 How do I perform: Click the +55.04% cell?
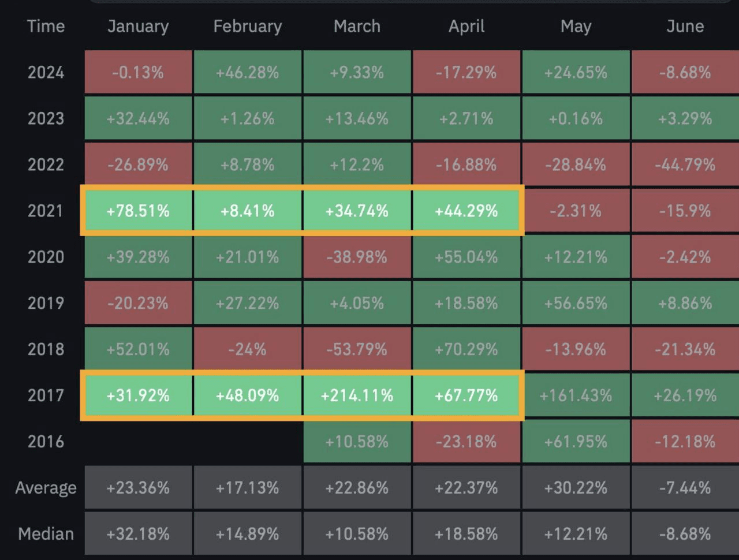pyautogui.click(x=466, y=257)
